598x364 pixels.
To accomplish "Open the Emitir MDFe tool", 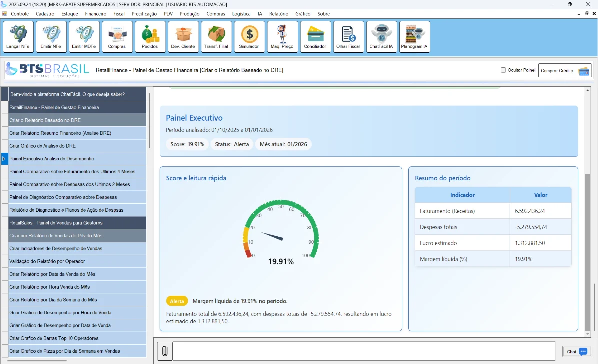I will coord(84,36).
